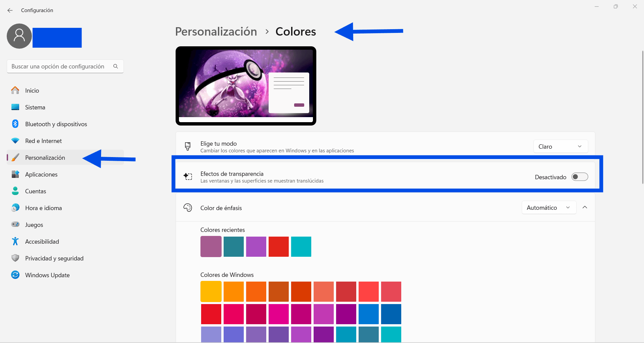Image resolution: width=644 pixels, height=343 pixels.
Task: Open Aplicaciones settings
Action: click(x=65, y=174)
